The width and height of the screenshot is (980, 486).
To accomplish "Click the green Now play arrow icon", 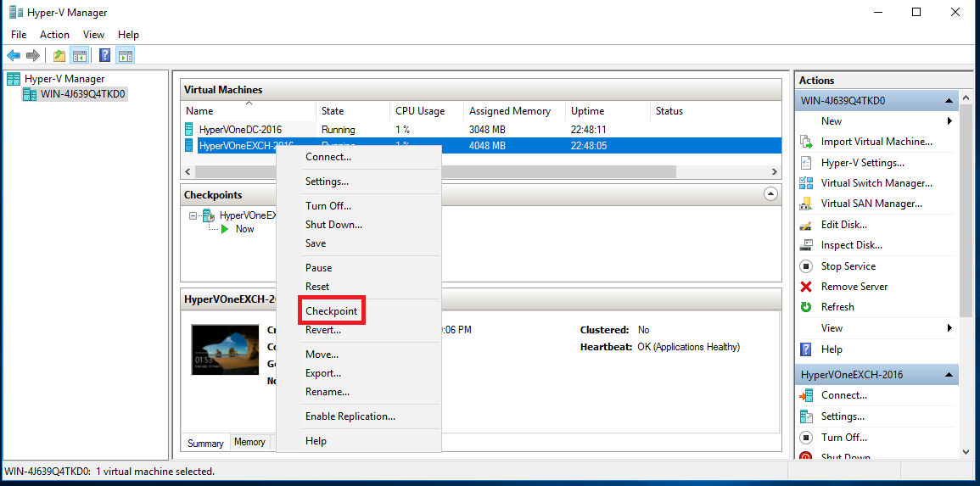I will pyautogui.click(x=225, y=229).
